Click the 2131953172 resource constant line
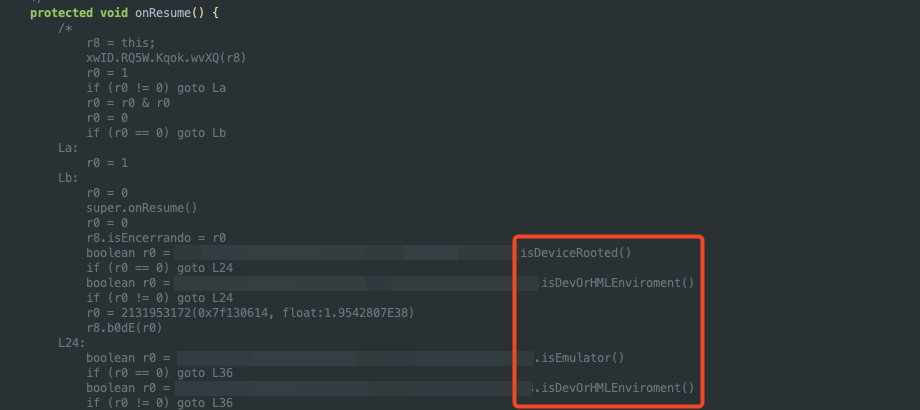920x410 pixels. [250, 313]
